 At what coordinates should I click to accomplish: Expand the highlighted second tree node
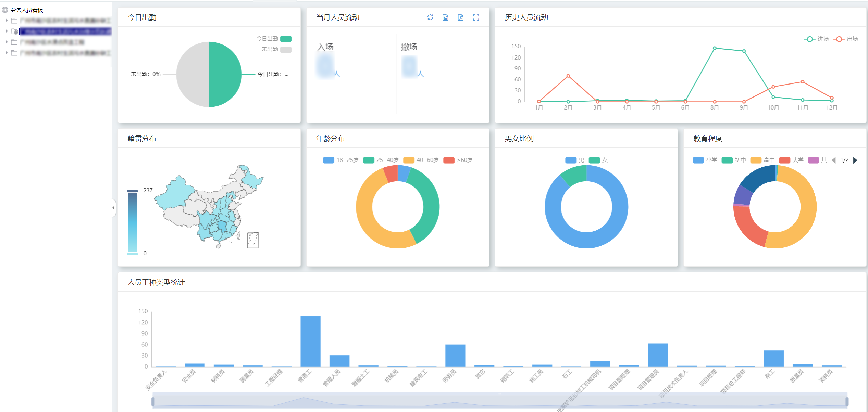click(x=7, y=31)
